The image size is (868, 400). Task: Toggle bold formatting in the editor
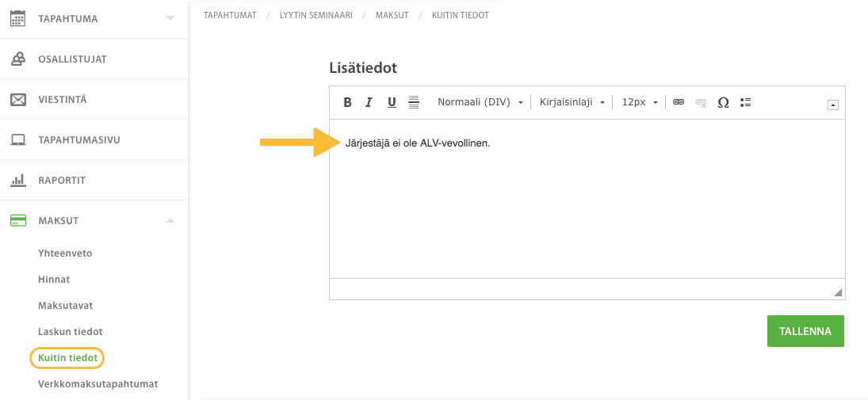tap(348, 102)
